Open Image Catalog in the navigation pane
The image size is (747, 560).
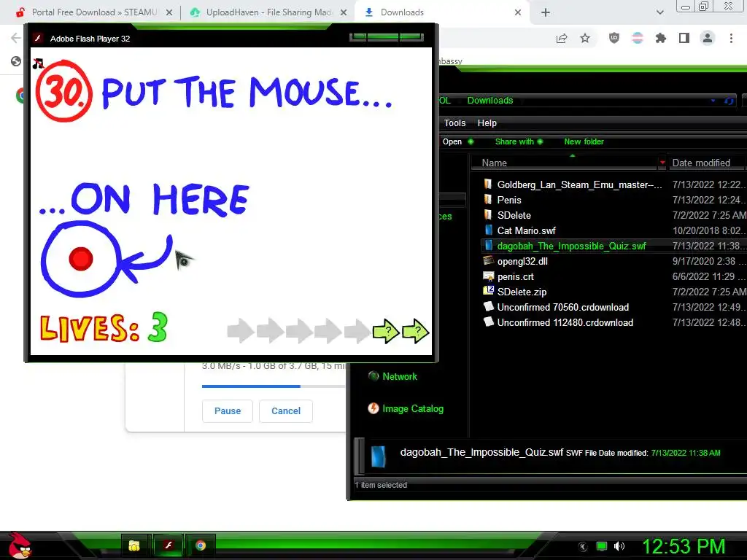coord(412,408)
